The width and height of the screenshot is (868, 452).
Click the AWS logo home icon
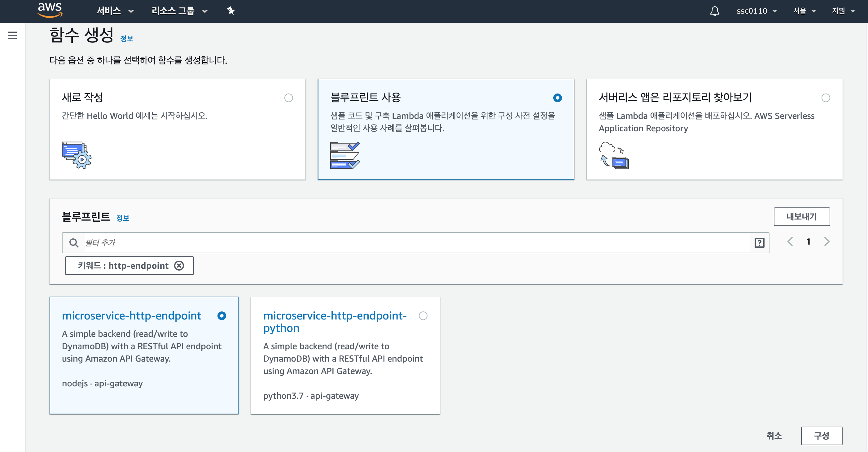(x=50, y=10)
